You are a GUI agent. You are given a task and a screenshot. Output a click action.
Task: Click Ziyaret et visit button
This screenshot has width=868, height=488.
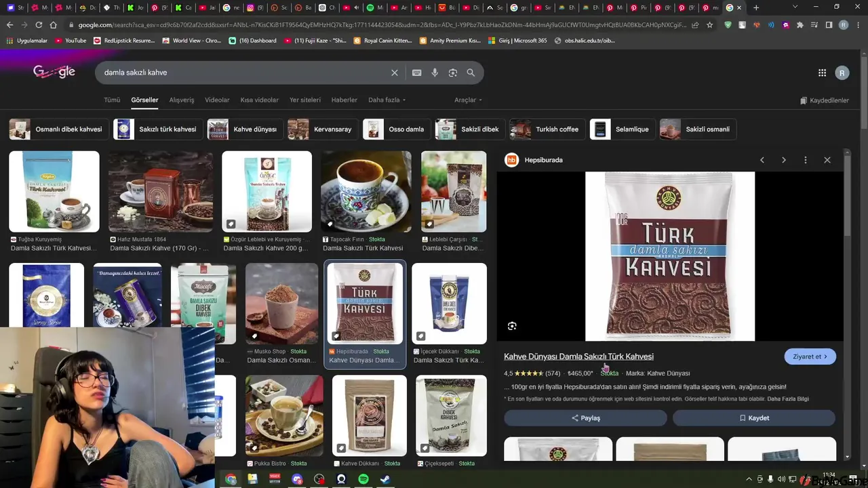810,357
